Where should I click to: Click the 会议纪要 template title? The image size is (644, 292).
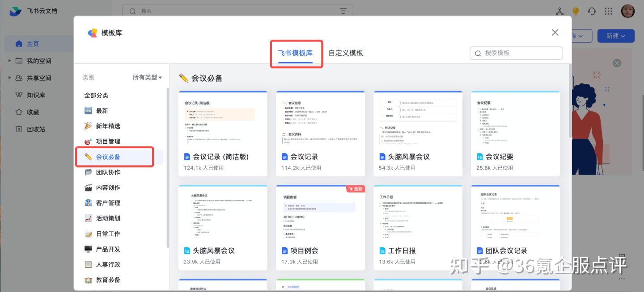tap(499, 157)
